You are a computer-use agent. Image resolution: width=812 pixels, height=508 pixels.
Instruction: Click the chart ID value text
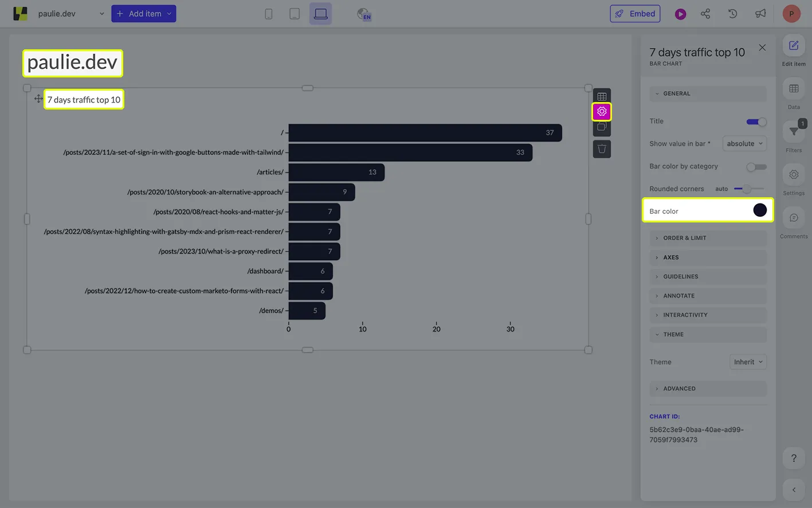tap(696, 435)
